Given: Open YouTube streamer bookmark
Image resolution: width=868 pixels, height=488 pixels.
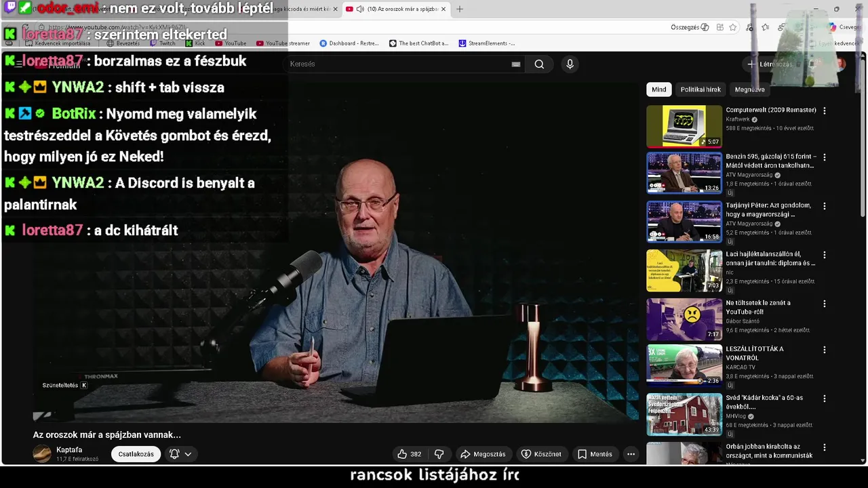Looking at the screenshot, I should 283,43.
